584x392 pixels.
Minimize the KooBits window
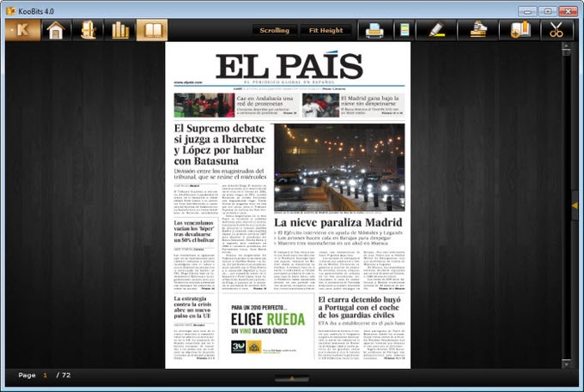(x=527, y=11)
